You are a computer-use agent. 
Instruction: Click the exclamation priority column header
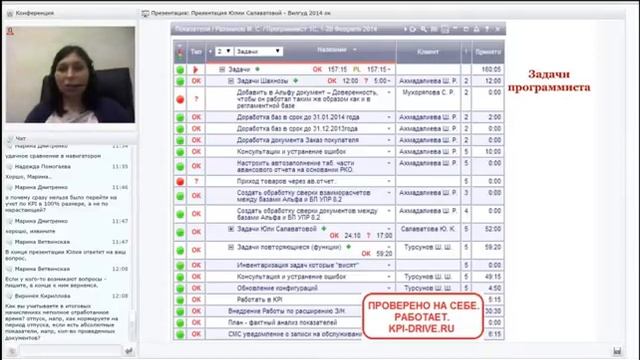(466, 52)
